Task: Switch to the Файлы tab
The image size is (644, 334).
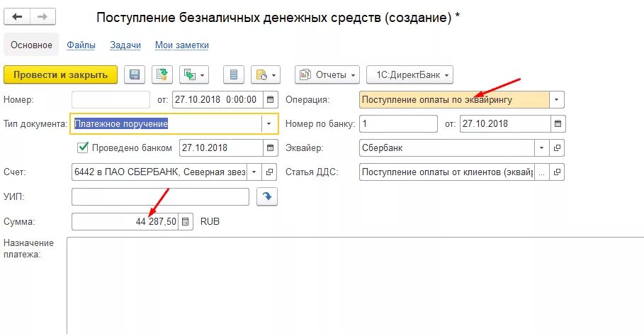Action: (x=81, y=45)
